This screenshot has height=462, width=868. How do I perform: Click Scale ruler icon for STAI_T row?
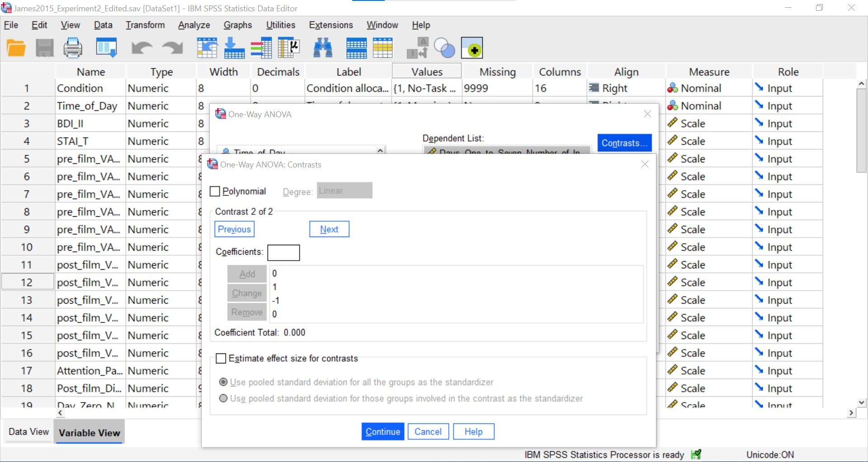(673, 141)
